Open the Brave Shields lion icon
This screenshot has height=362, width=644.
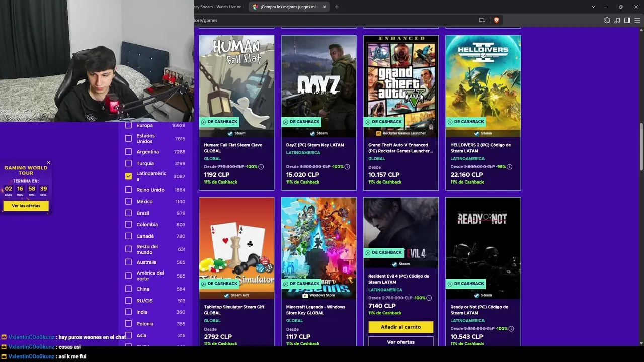click(x=497, y=20)
